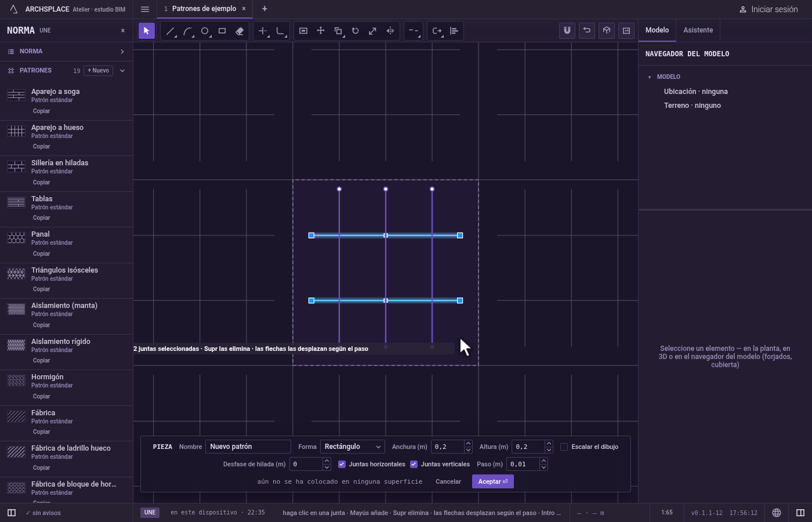Enable Escalar el dibujo checkbox
Screen dimensions: 812x522
(564, 447)
